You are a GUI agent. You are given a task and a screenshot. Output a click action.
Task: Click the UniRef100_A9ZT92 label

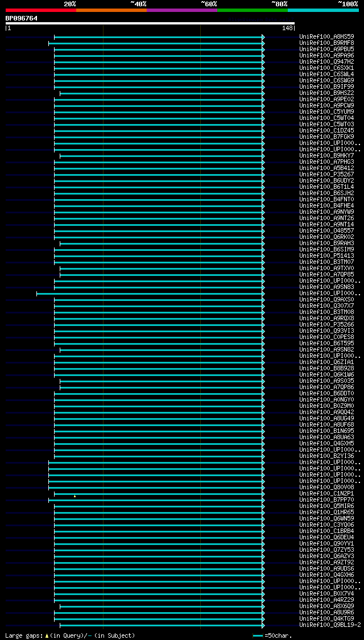tap(326, 563)
